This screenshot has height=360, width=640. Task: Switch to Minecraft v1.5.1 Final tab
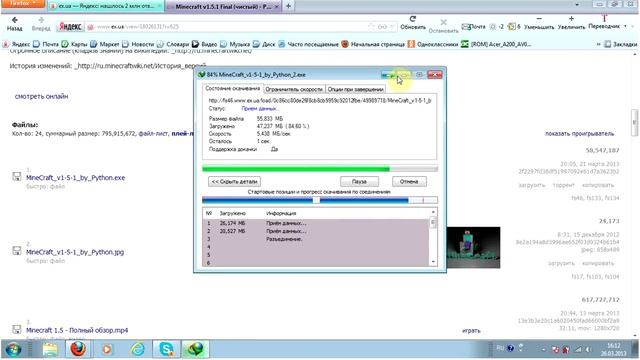[222, 7]
